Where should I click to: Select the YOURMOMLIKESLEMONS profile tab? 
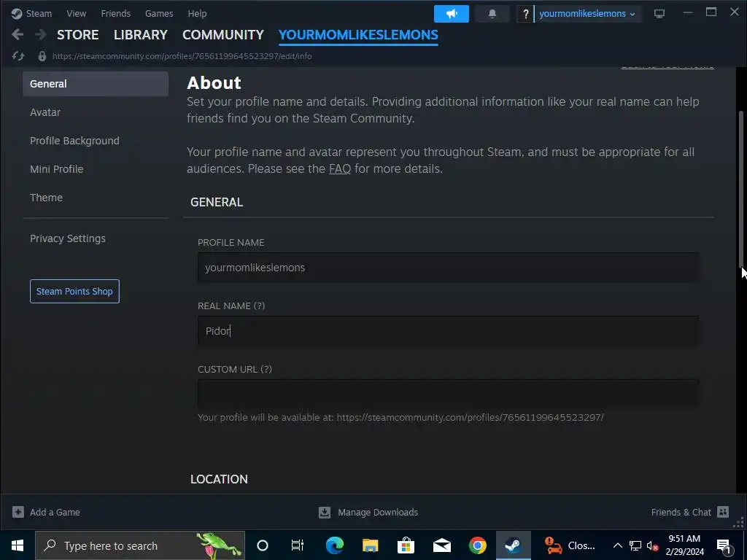[358, 35]
